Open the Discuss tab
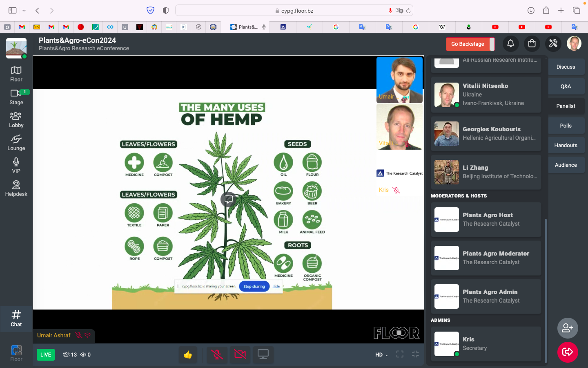 566,67
